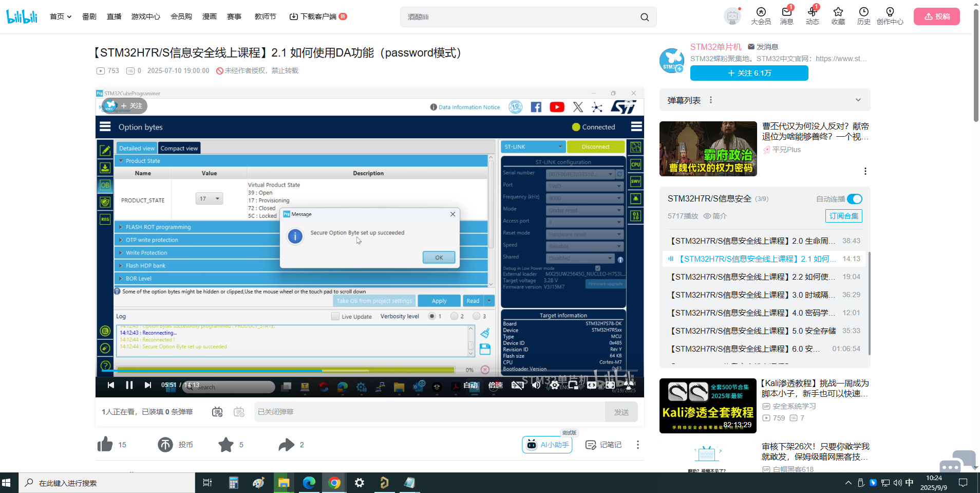
Task: Enter picture-in-picture mode in the player
Action: [573, 385]
